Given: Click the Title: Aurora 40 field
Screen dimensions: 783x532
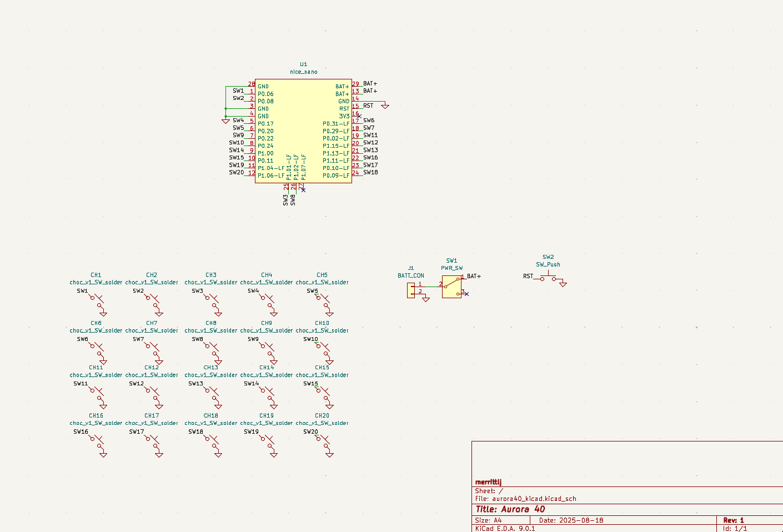Looking at the screenshot, I should [x=510, y=509].
